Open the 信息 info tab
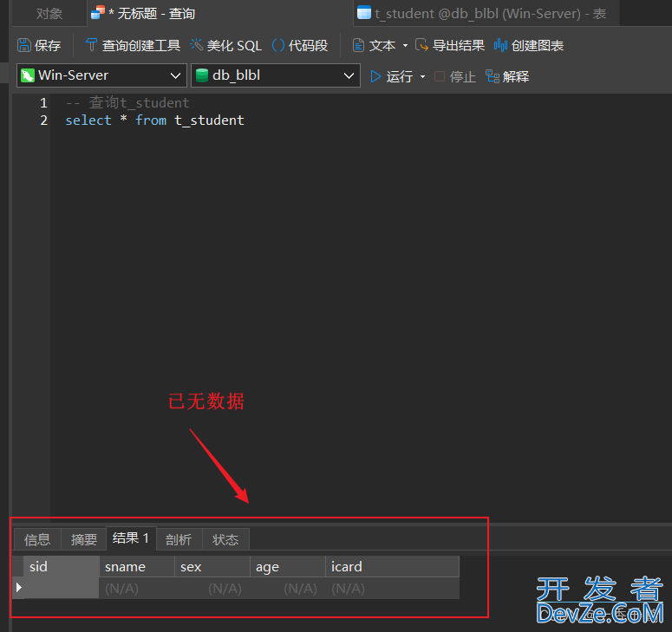 click(37, 539)
